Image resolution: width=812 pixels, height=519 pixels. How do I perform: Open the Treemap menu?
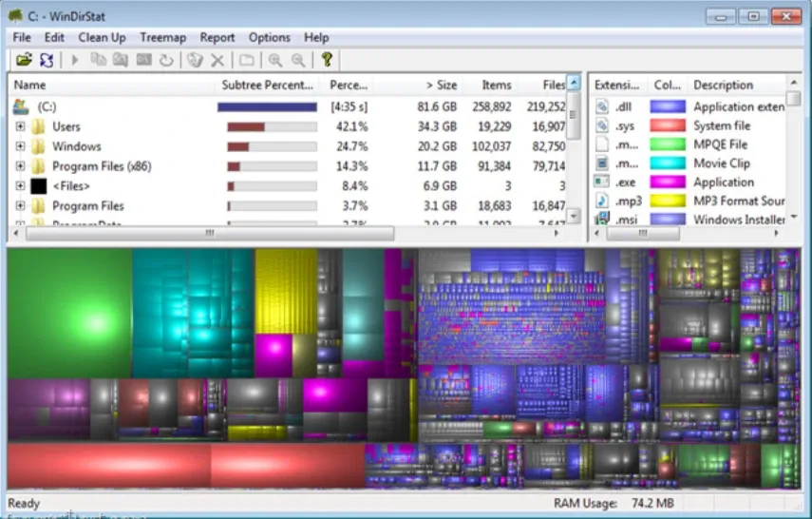point(162,37)
